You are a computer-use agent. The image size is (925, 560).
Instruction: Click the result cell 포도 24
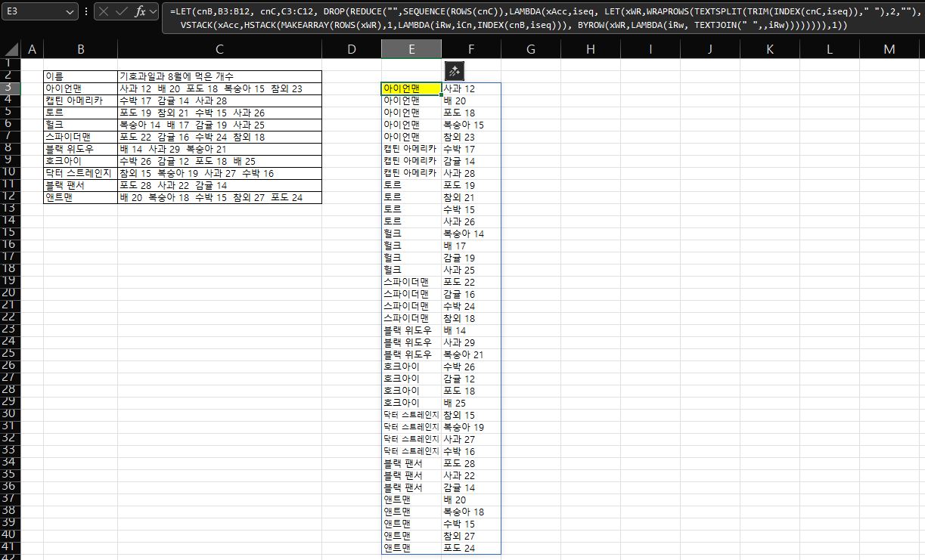470,548
